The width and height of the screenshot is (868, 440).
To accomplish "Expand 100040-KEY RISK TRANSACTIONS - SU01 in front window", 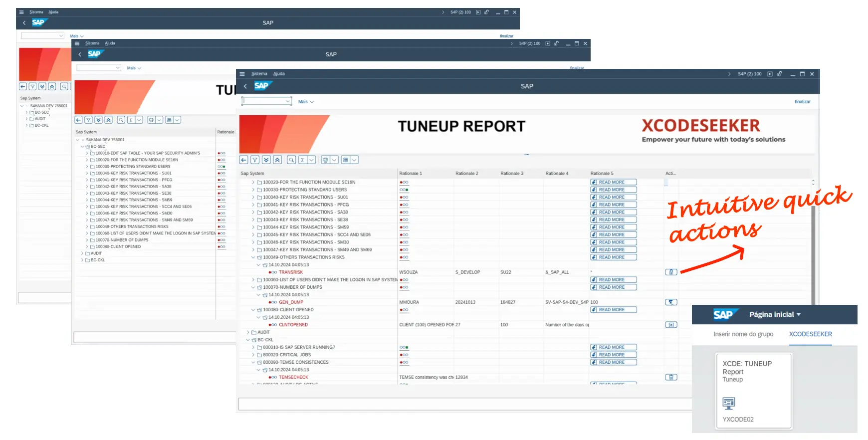I will coord(253,198).
